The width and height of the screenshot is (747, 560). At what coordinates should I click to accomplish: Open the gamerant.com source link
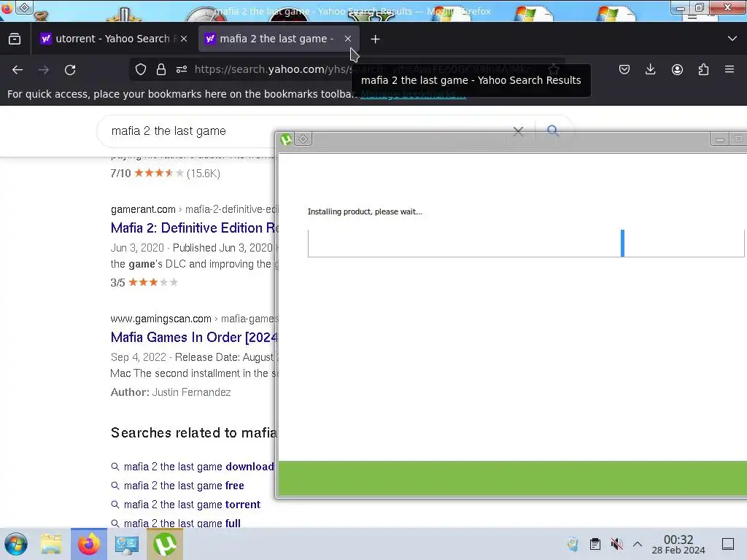[x=143, y=209]
